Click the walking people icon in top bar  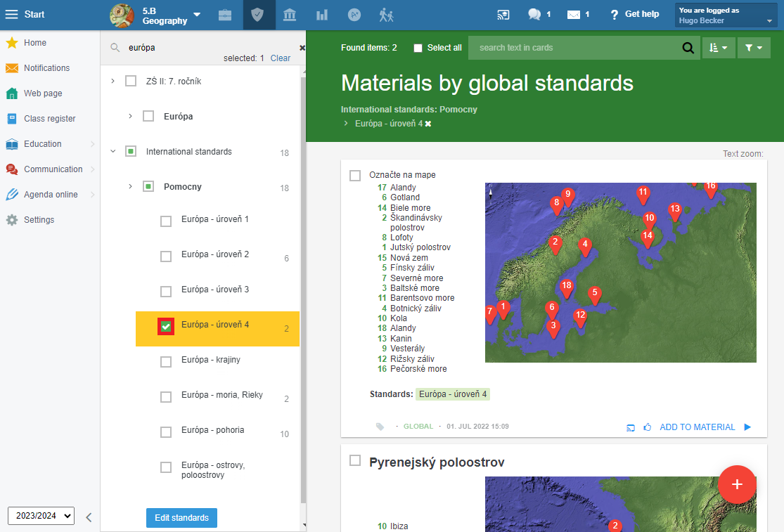point(387,15)
